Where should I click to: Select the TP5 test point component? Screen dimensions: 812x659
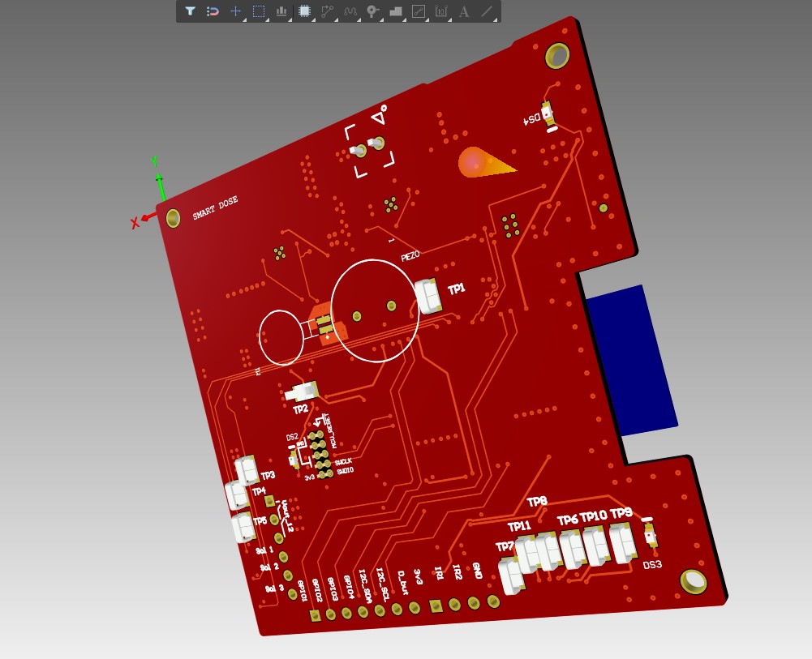pos(243,527)
